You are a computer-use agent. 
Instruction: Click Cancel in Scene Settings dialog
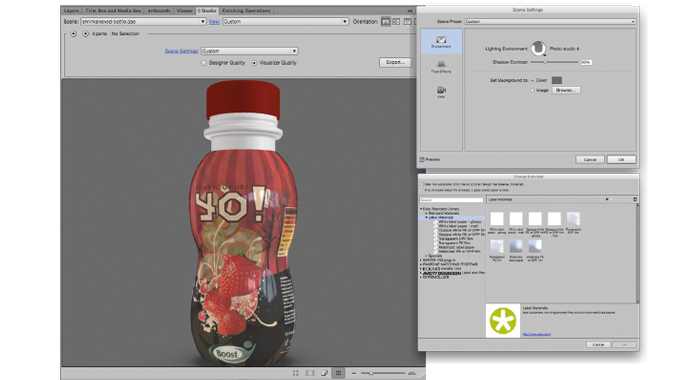pyautogui.click(x=590, y=159)
